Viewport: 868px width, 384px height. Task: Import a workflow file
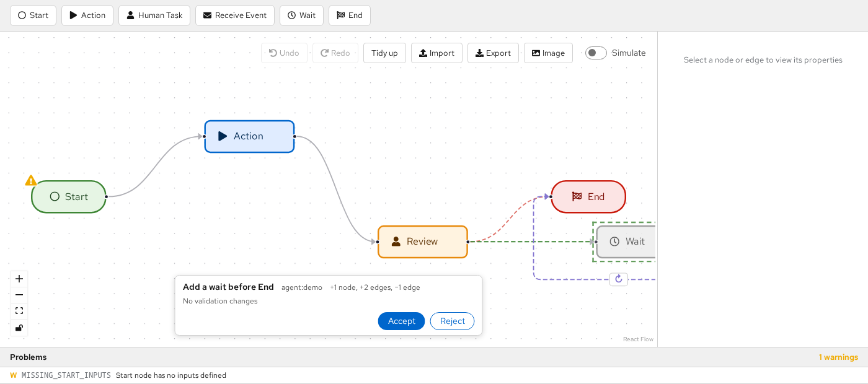(436, 53)
